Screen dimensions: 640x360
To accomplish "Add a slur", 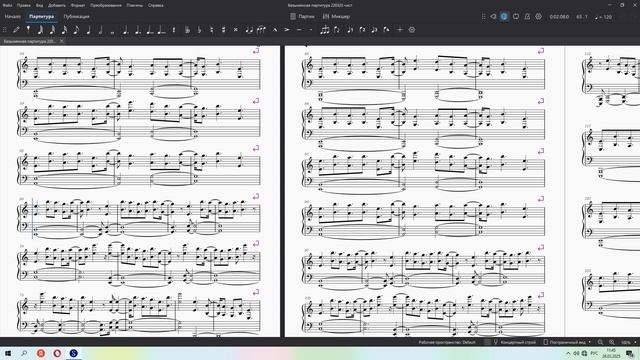I will tap(262, 29).
